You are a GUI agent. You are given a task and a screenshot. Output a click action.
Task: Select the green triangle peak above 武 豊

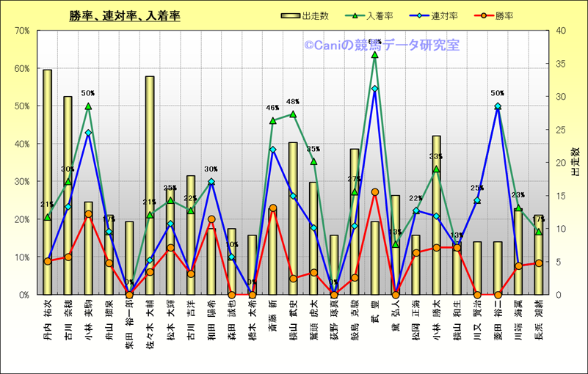pos(375,54)
